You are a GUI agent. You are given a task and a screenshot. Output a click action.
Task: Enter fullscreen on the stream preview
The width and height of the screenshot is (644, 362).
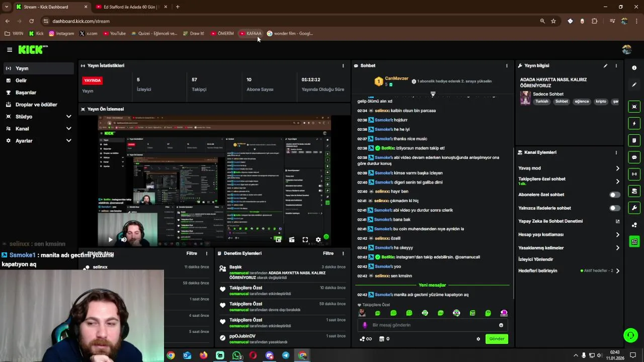click(305, 240)
